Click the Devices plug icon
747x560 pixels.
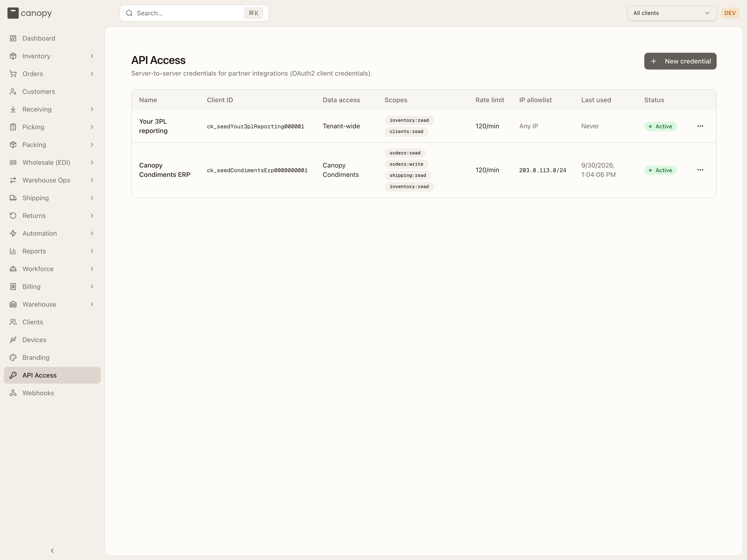coord(13,340)
